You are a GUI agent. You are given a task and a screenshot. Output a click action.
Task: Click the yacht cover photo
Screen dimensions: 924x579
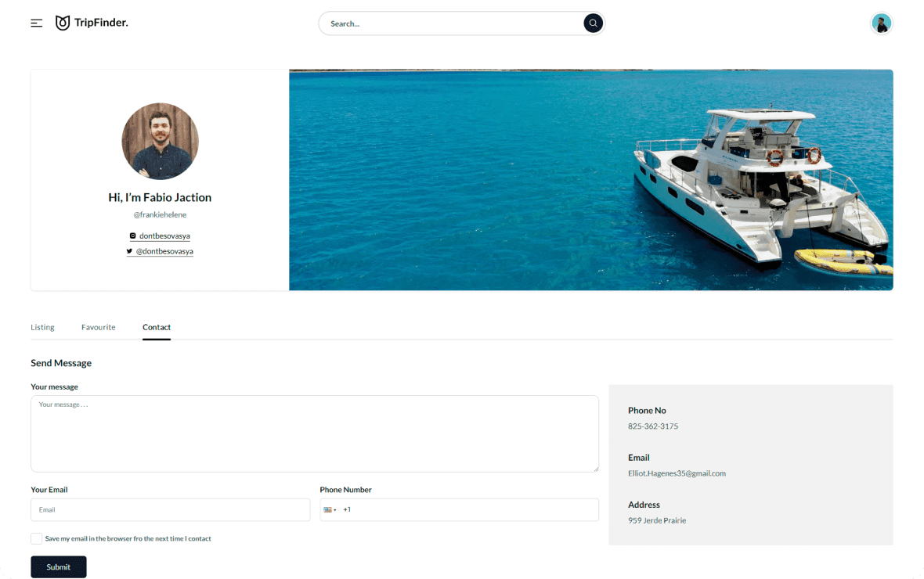click(x=591, y=180)
